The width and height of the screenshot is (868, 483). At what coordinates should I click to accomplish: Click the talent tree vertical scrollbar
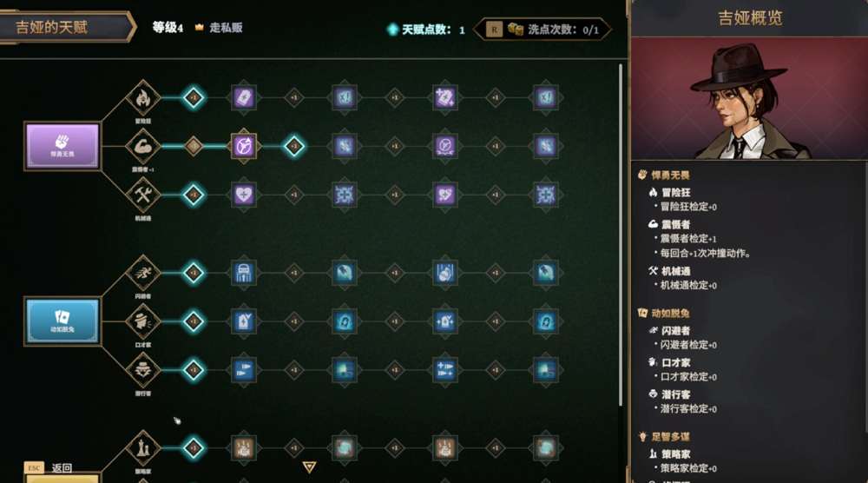(x=621, y=235)
